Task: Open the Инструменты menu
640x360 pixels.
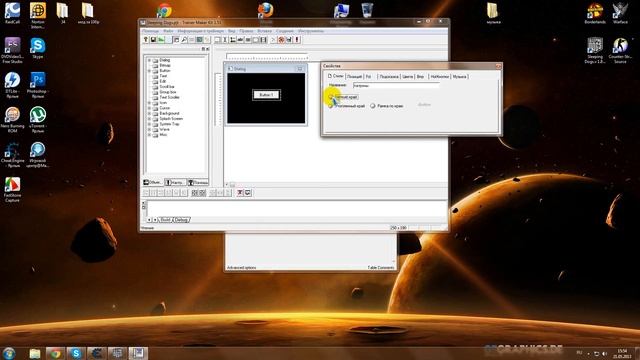Action: click(x=311, y=31)
